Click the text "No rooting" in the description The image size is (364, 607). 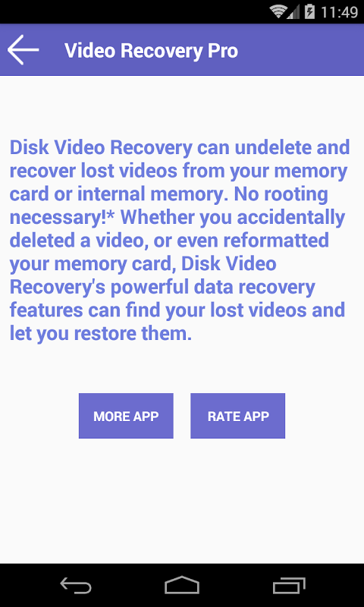pos(281,194)
